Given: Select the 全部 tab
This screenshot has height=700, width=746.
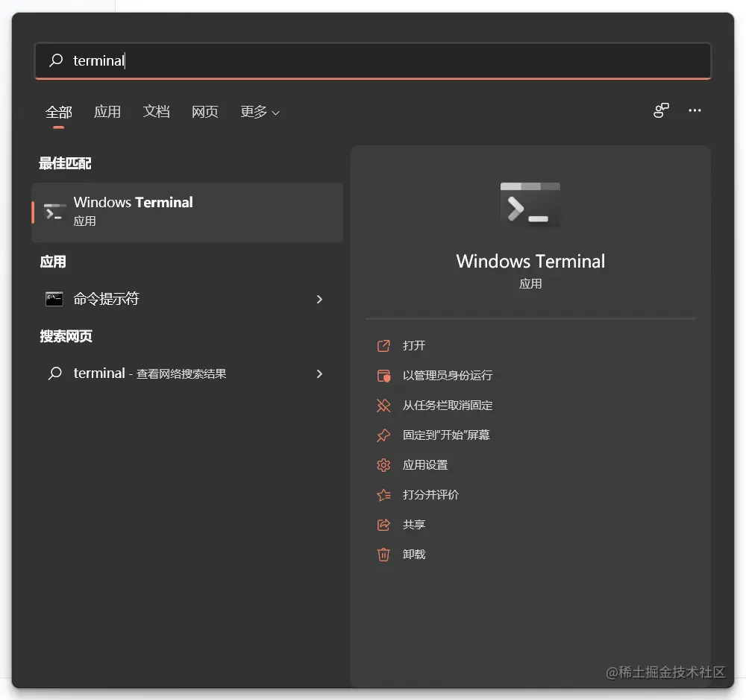Looking at the screenshot, I should [58, 112].
